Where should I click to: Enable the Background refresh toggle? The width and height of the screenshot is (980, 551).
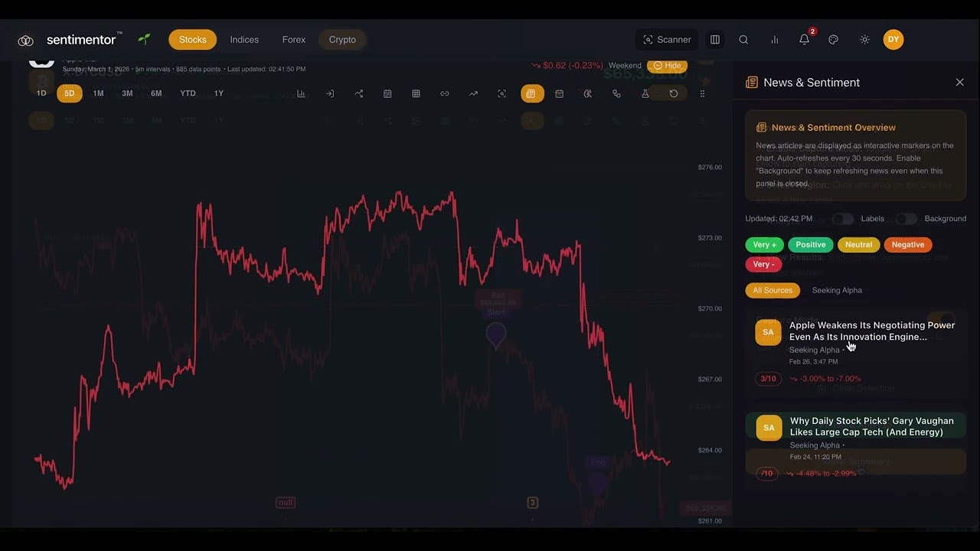(906, 219)
